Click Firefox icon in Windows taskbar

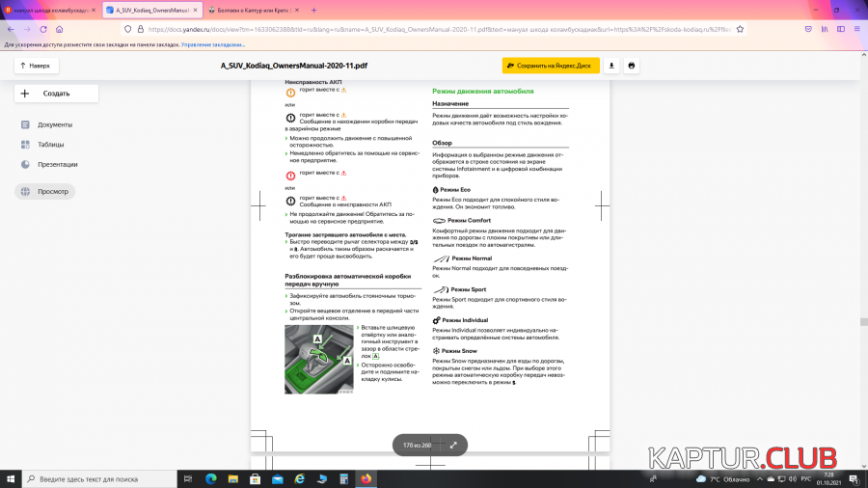(365, 478)
